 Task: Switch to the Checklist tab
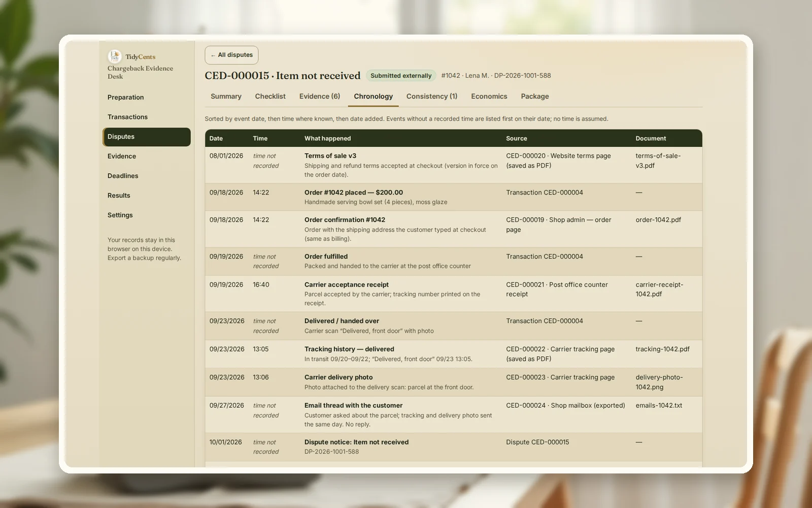pyautogui.click(x=270, y=97)
